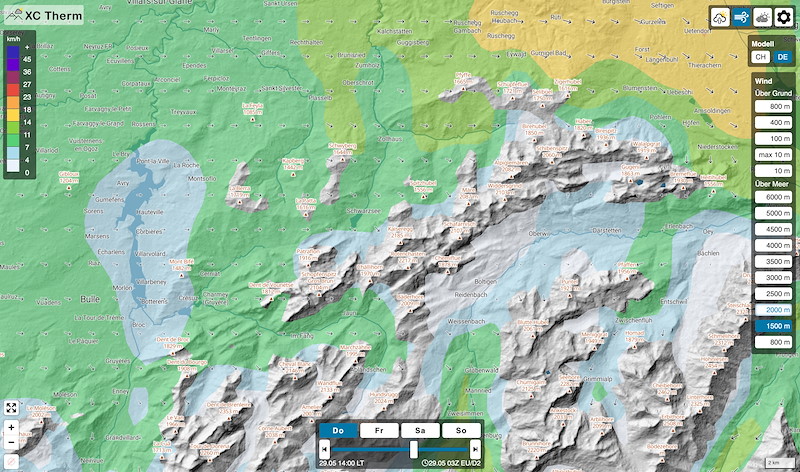Switch forecast day to Sa

[x=420, y=430]
